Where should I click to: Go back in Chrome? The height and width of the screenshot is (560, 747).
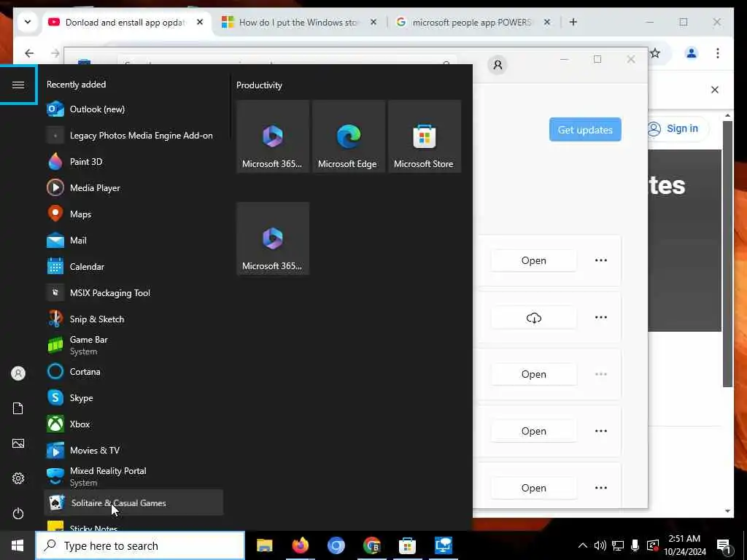click(x=29, y=53)
